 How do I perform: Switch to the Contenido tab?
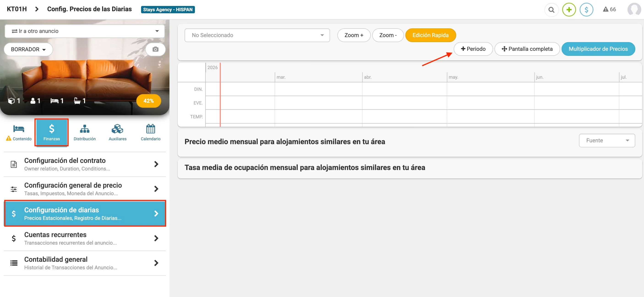point(19,132)
